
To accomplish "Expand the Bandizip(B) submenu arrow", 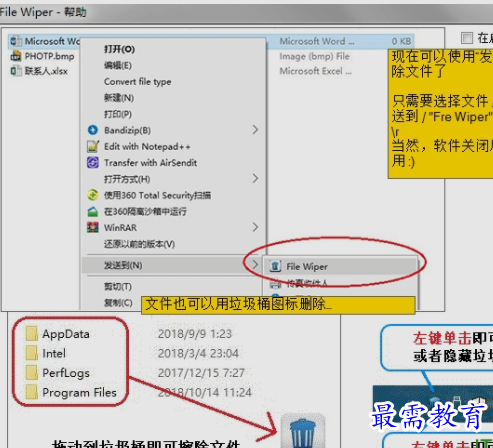I will (255, 130).
